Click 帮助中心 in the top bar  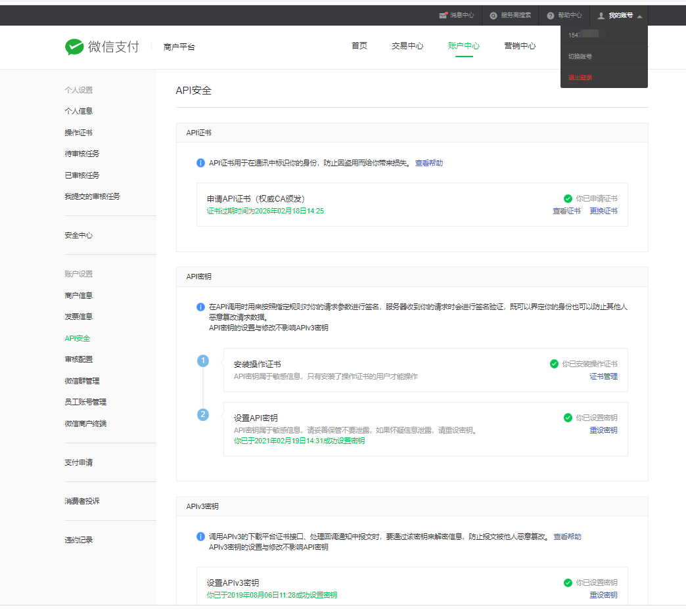(570, 15)
